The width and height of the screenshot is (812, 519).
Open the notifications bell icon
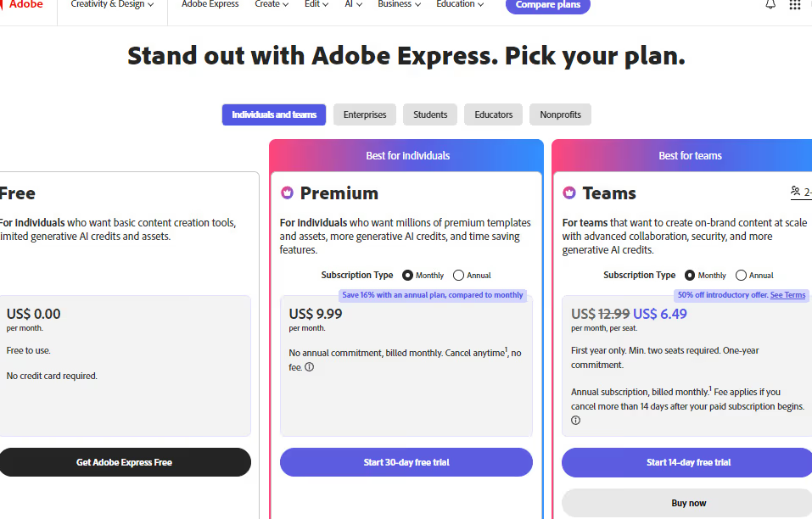(x=770, y=6)
